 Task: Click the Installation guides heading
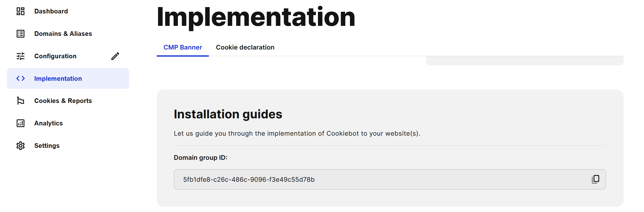pos(228,114)
